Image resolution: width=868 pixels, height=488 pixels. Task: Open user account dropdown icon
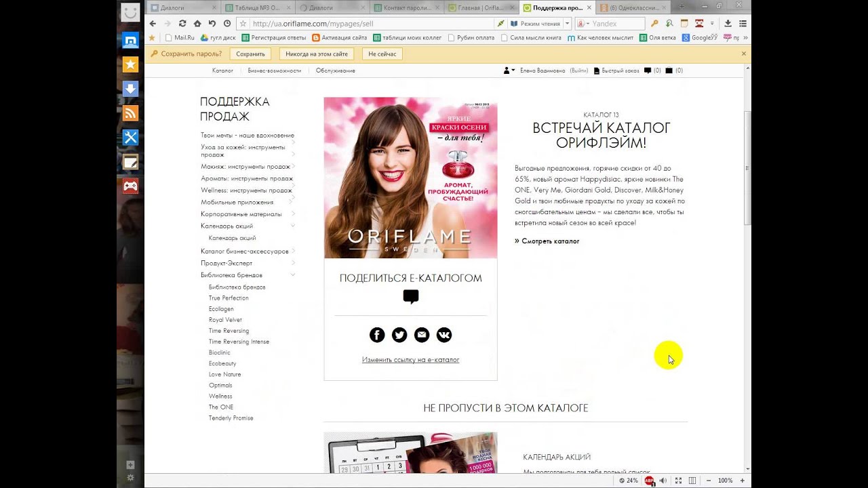coord(509,70)
